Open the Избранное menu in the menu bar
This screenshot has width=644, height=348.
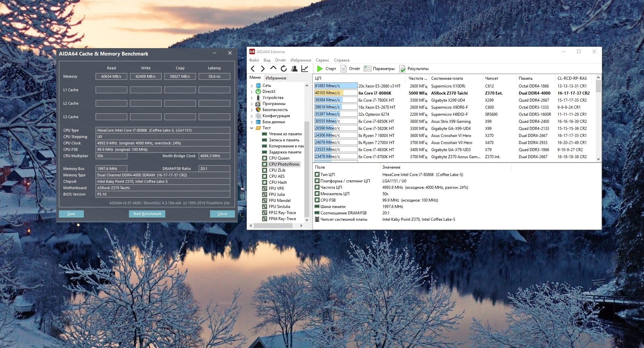tap(301, 60)
